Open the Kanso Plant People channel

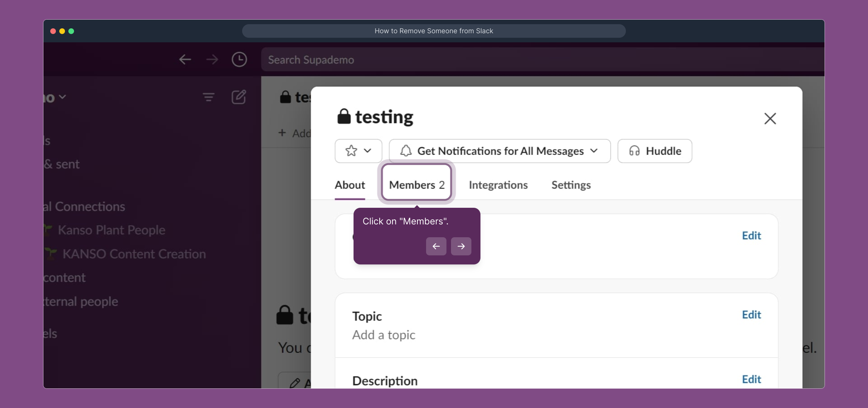point(111,230)
